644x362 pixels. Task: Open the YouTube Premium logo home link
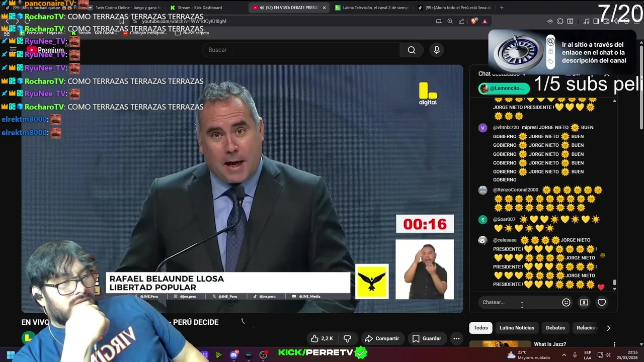point(45,50)
